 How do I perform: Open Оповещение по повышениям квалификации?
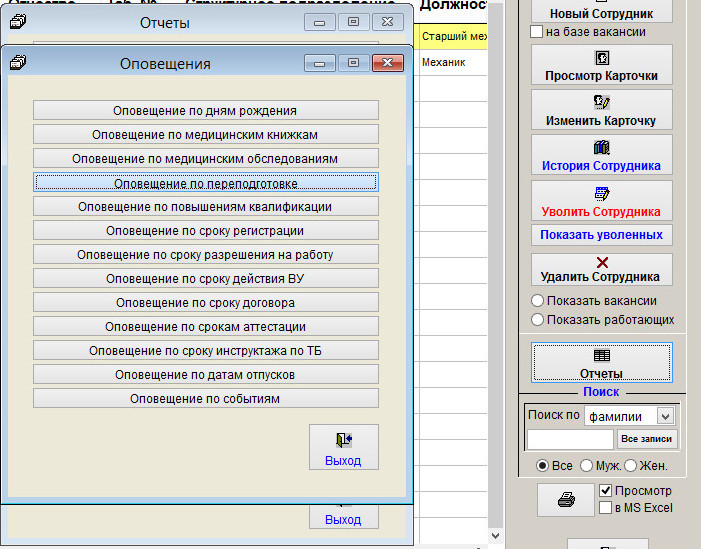click(x=206, y=207)
